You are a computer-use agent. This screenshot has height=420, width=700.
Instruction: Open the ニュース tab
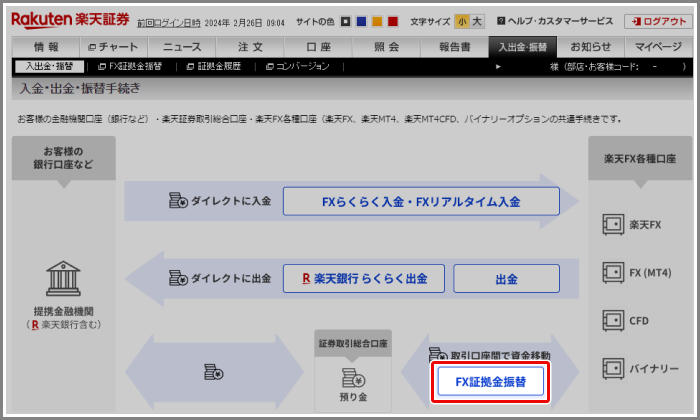click(182, 47)
